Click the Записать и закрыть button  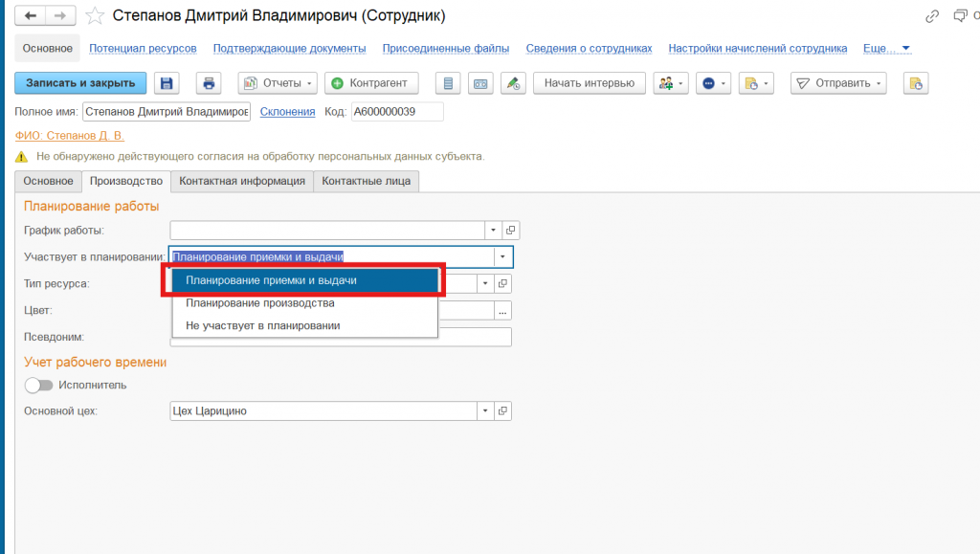pyautogui.click(x=81, y=83)
